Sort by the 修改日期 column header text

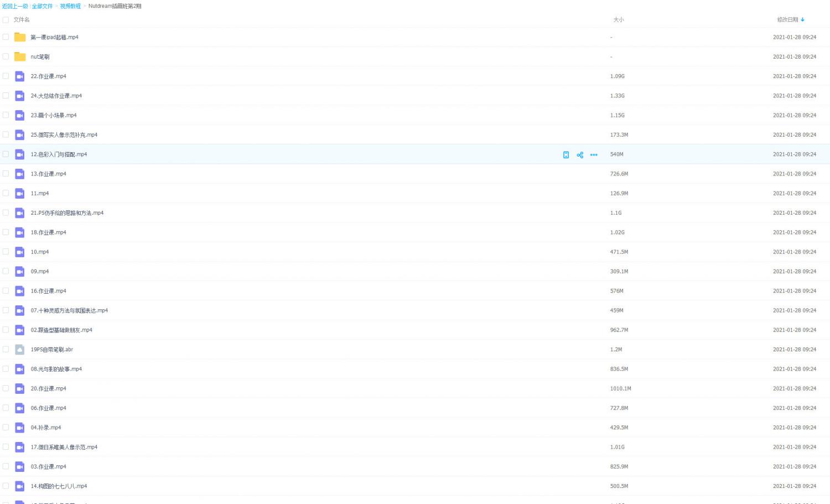pos(787,20)
